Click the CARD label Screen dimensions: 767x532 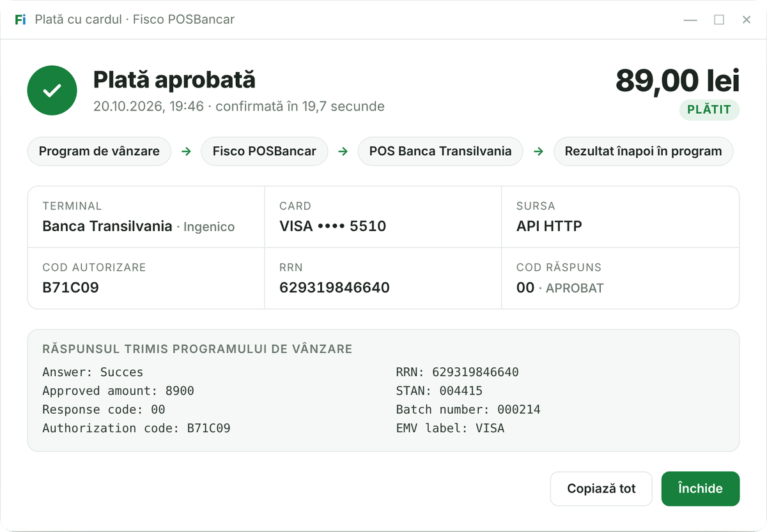295,206
